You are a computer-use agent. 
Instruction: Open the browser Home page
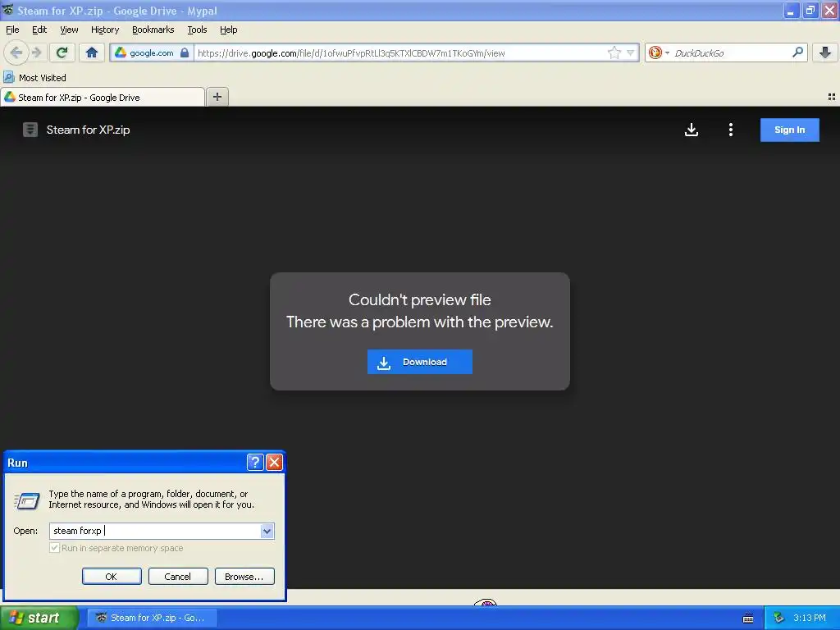click(92, 52)
